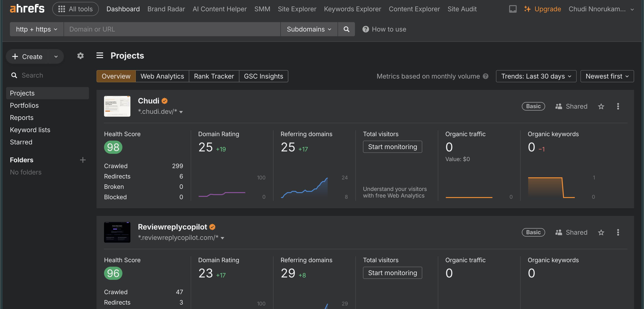Open the Trends: Last 30 days dropdown
The image size is (644, 309).
[x=536, y=76]
